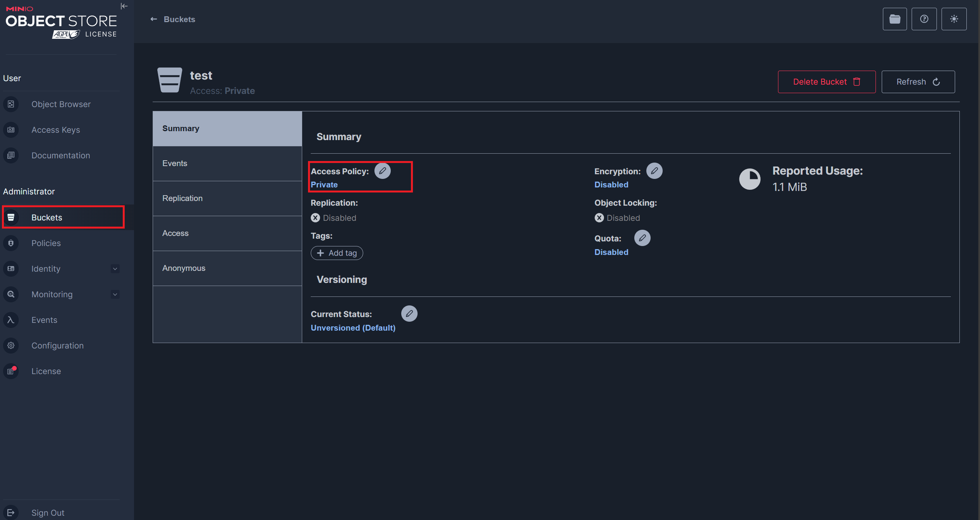980x520 pixels.
Task: Click the Reported Usage pie chart icon
Action: pyautogui.click(x=750, y=179)
